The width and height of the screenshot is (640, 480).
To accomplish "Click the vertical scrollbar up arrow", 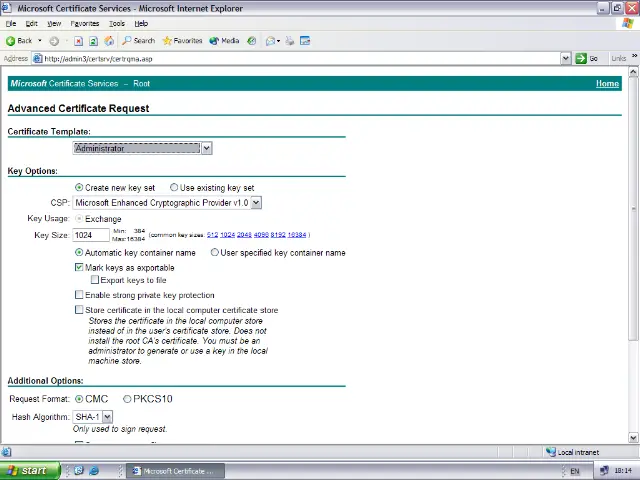I will (633, 72).
